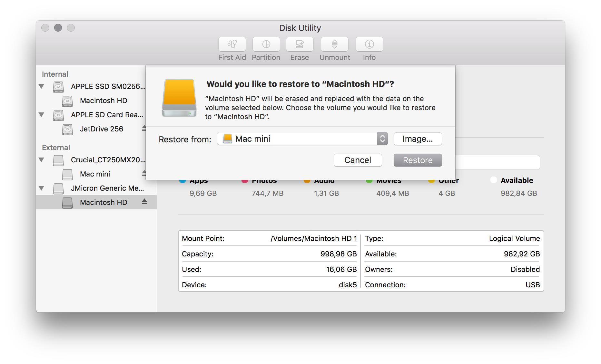Click the Type value Logical Volume

tap(515, 239)
